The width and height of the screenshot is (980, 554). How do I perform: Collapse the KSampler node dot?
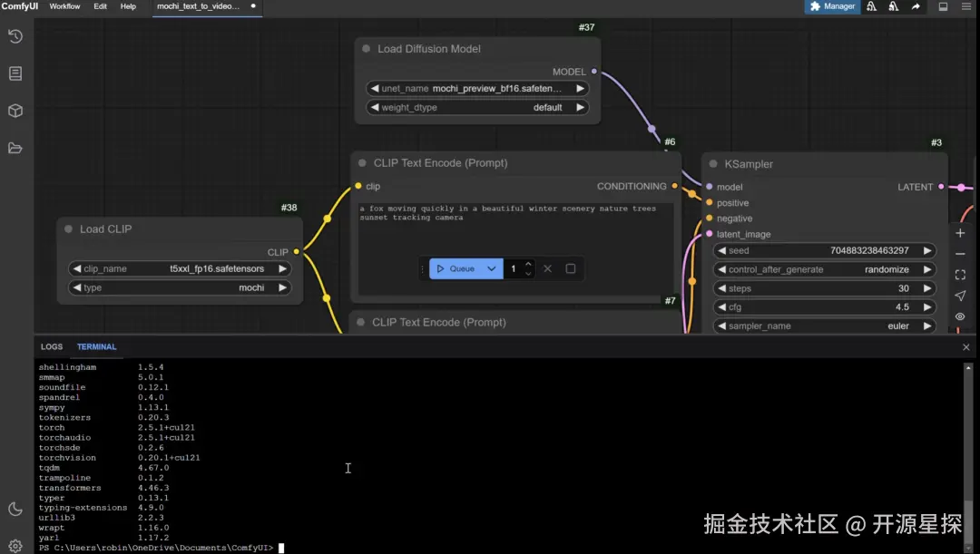tap(713, 164)
